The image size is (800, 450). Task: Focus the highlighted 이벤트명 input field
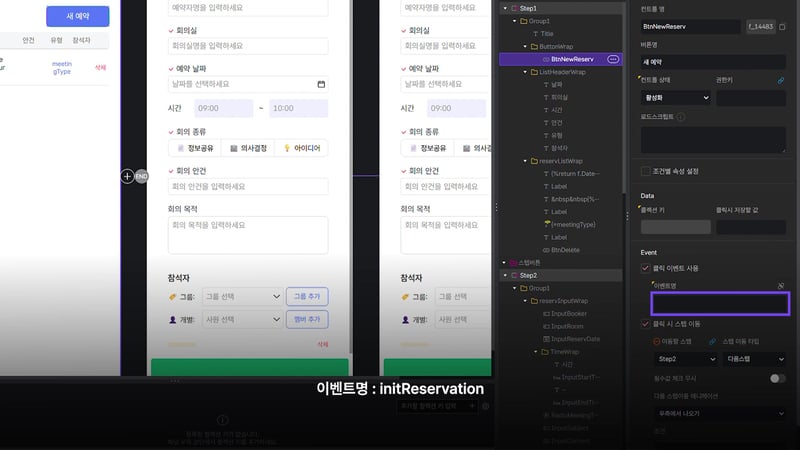(720, 304)
